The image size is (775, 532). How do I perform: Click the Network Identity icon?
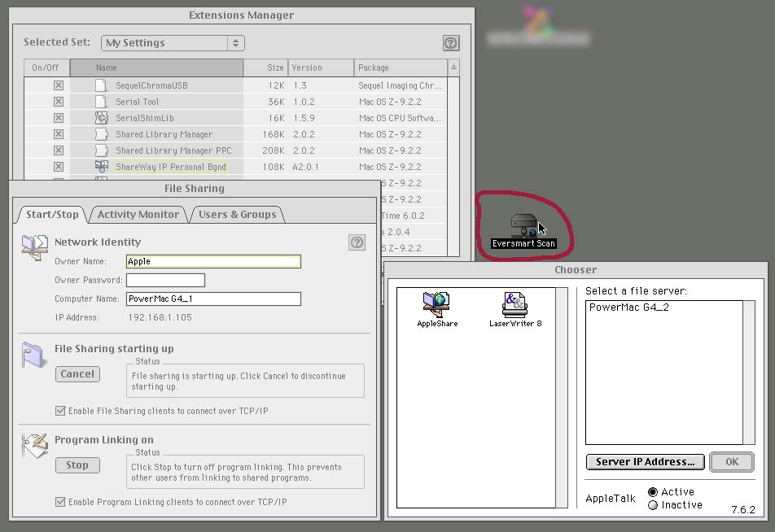coord(34,247)
